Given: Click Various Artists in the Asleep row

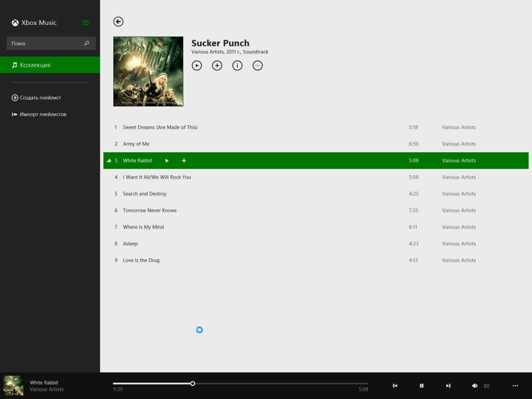Looking at the screenshot, I should click(x=459, y=244).
